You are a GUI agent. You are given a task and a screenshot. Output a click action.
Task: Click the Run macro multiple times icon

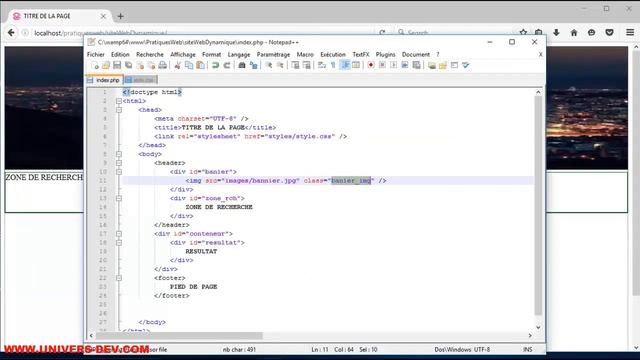click(x=405, y=65)
